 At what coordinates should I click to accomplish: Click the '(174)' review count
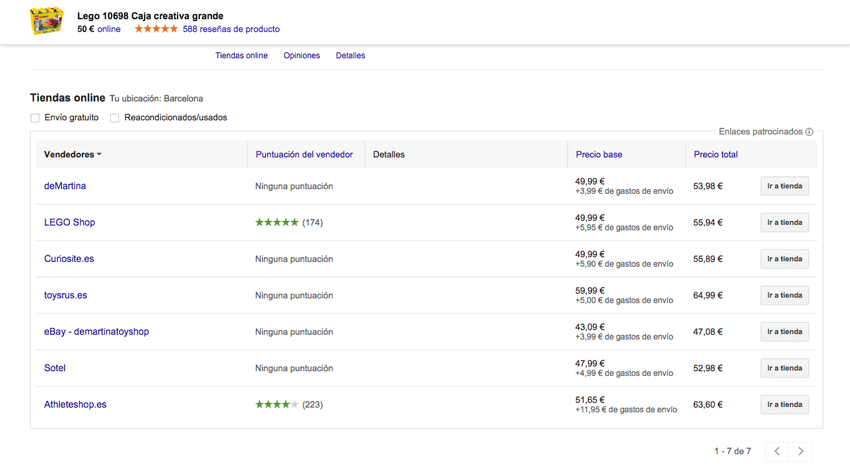(312, 222)
